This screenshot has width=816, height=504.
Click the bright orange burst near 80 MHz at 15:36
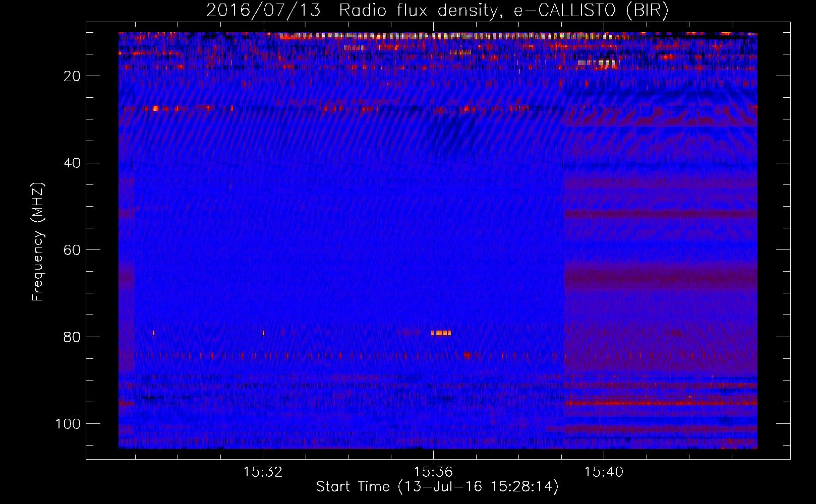pyautogui.click(x=441, y=333)
